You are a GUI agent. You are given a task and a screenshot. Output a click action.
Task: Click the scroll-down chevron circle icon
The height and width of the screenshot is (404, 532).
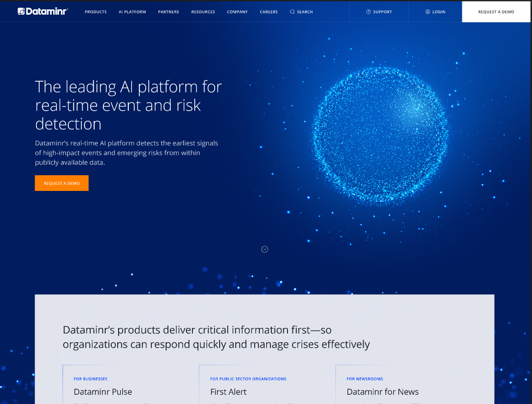(265, 250)
